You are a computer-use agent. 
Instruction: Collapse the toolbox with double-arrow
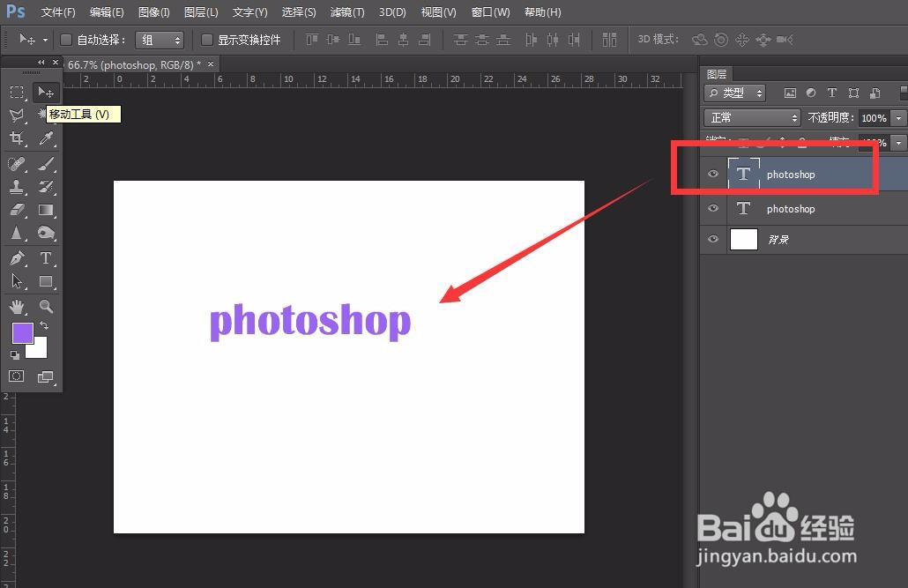click(x=41, y=63)
